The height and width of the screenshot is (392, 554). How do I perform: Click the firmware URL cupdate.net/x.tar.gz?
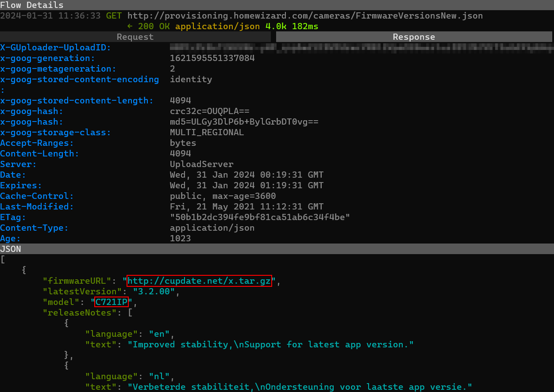click(199, 281)
